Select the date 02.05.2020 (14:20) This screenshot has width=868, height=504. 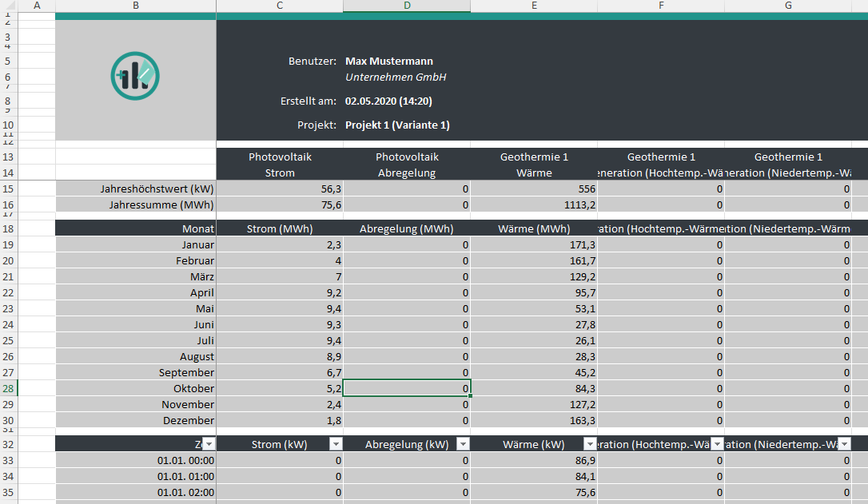[x=388, y=101]
